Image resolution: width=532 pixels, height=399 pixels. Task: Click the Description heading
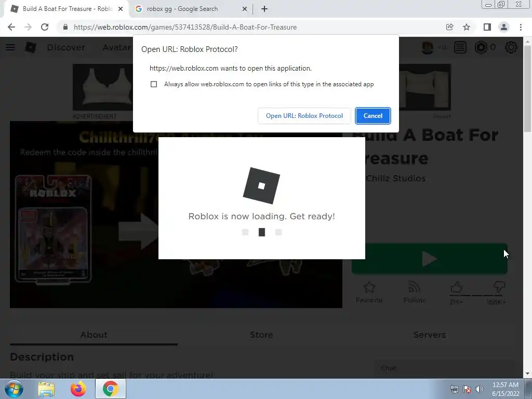(x=42, y=357)
